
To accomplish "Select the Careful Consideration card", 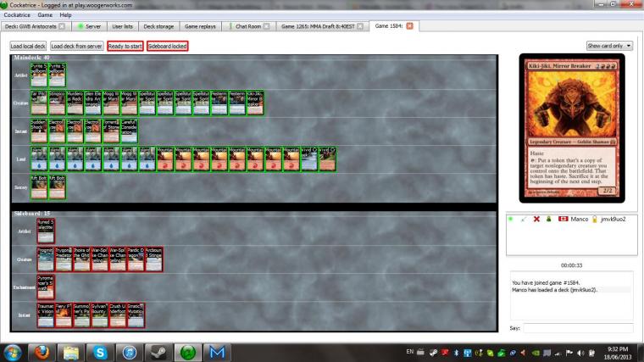I will pos(129,131).
